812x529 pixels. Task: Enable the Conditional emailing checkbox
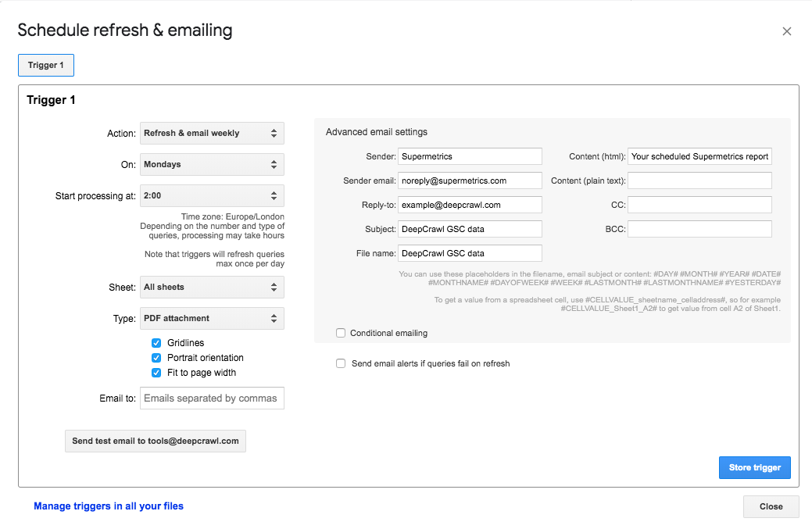(x=341, y=333)
